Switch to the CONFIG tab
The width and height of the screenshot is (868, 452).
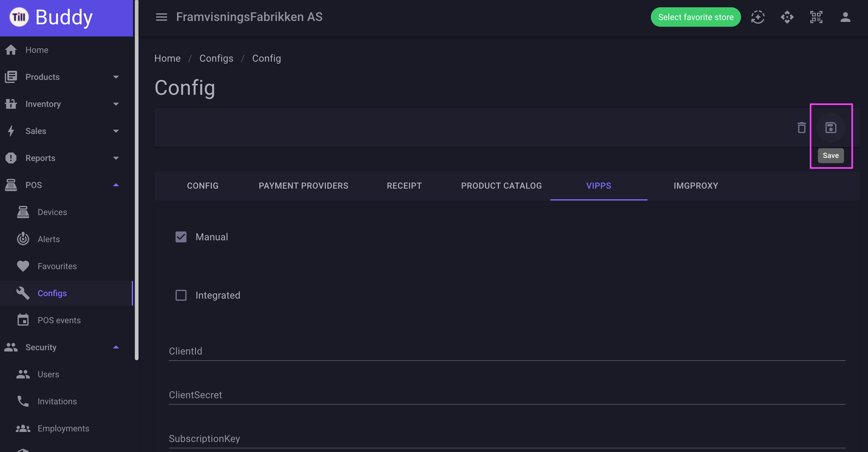tap(203, 186)
